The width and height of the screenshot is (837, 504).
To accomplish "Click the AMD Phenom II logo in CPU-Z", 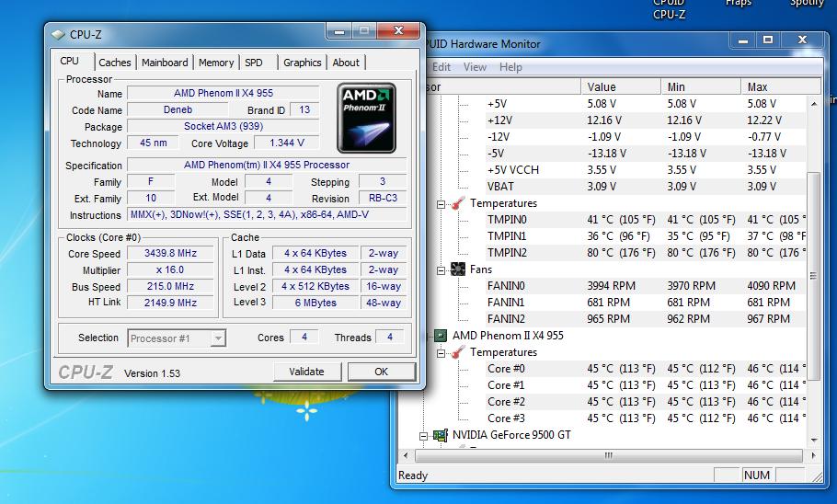I will [x=366, y=118].
